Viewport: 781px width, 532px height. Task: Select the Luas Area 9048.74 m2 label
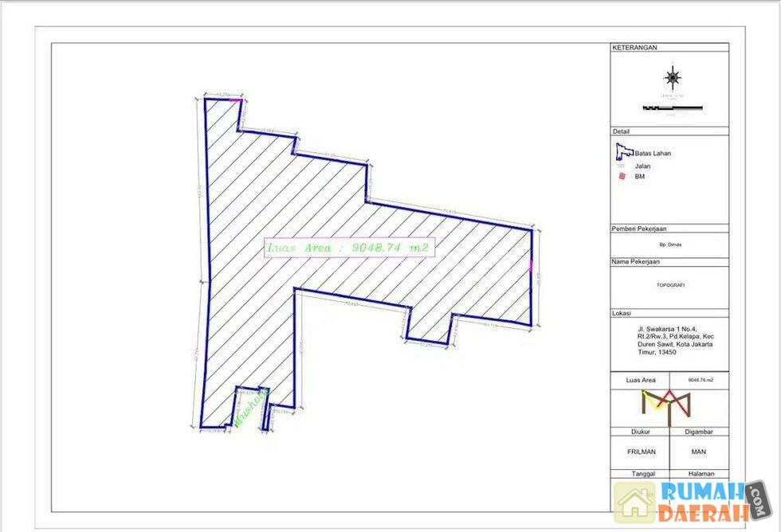tap(348, 248)
